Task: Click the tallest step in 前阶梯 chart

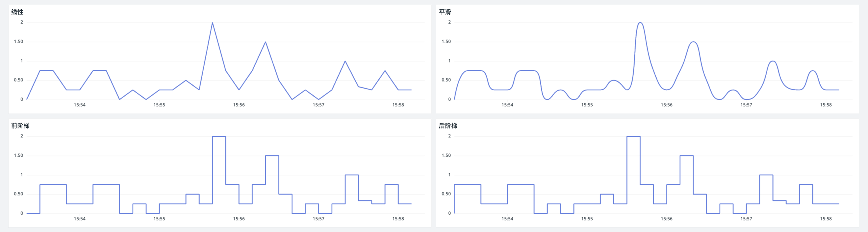Action: tap(219, 136)
